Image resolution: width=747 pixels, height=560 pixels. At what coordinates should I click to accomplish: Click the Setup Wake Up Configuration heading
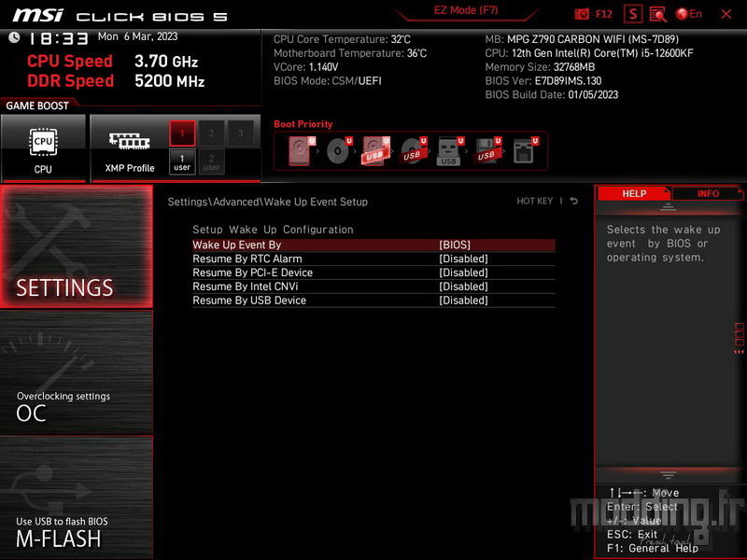click(273, 230)
